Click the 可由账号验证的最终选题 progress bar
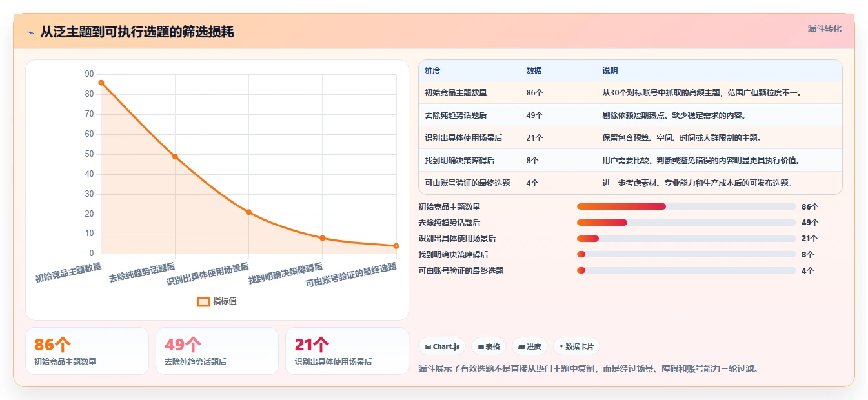This screenshot has width=868, height=400. point(687,270)
